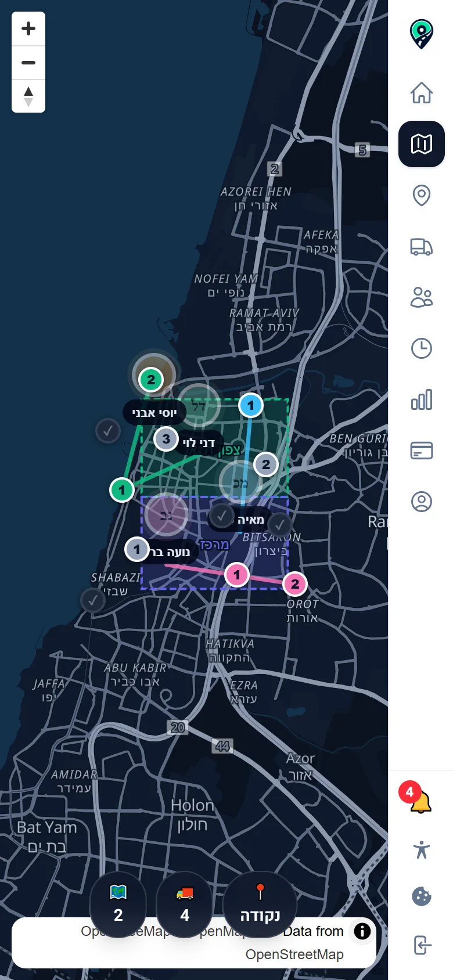Select the active Map view icon
453x980 pixels.
[x=422, y=144]
